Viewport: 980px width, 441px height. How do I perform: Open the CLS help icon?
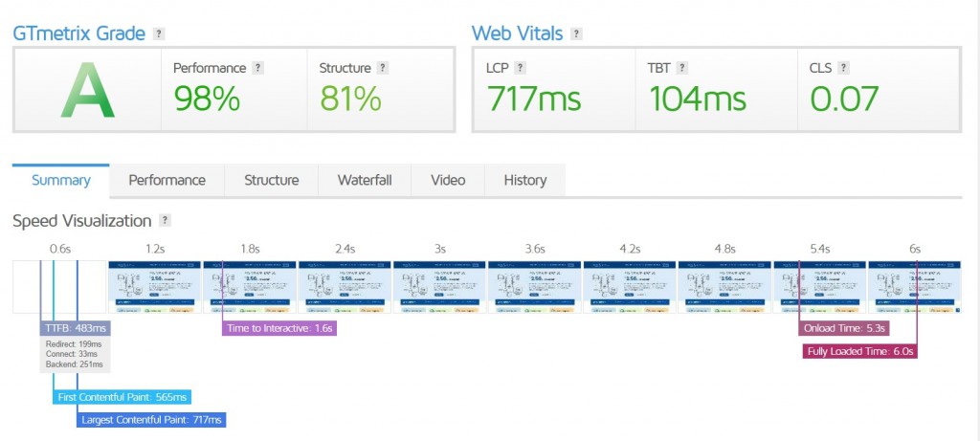843,68
